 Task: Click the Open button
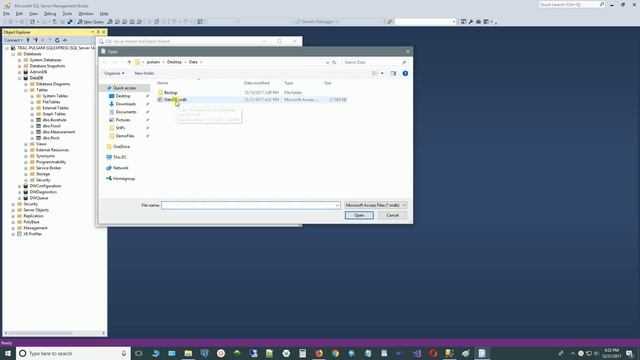point(359,216)
